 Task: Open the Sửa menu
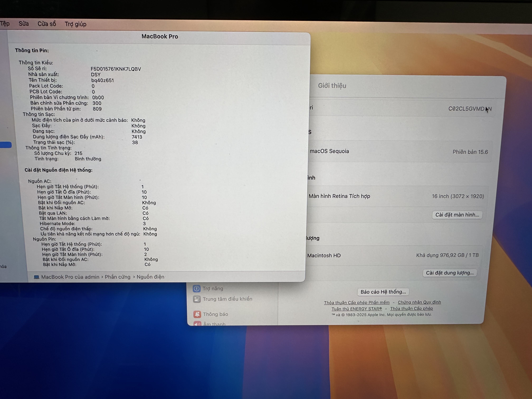24,24
